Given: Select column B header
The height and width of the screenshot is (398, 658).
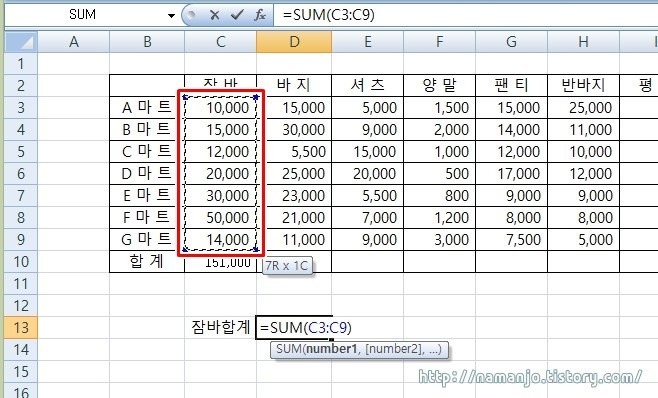Looking at the screenshot, I should (147, 42).
